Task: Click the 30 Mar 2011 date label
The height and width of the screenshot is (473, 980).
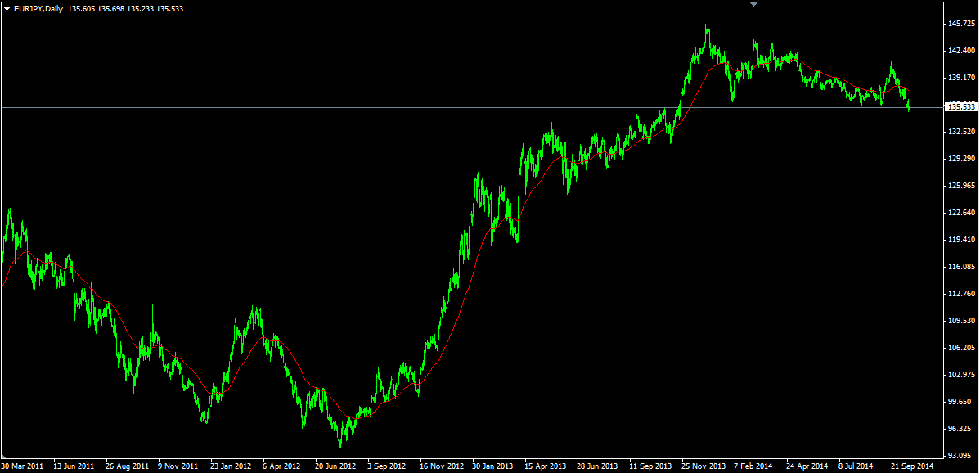Action: [x=22, y=466]
